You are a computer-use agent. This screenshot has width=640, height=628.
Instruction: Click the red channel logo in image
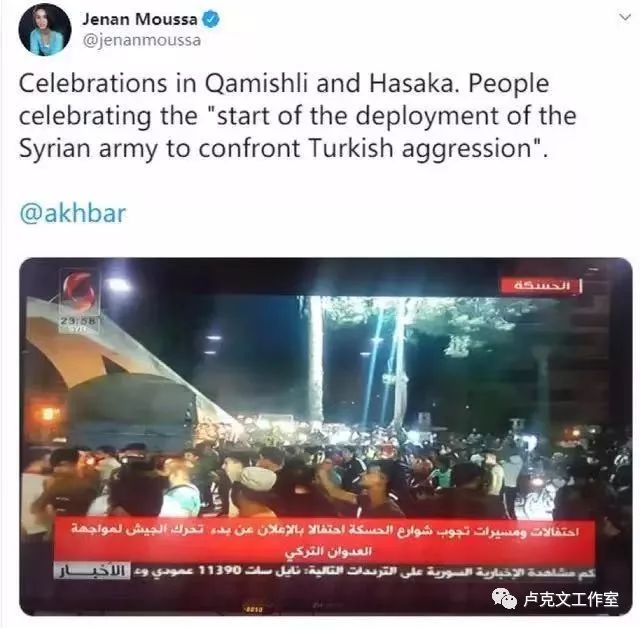(x=80, y=291)
